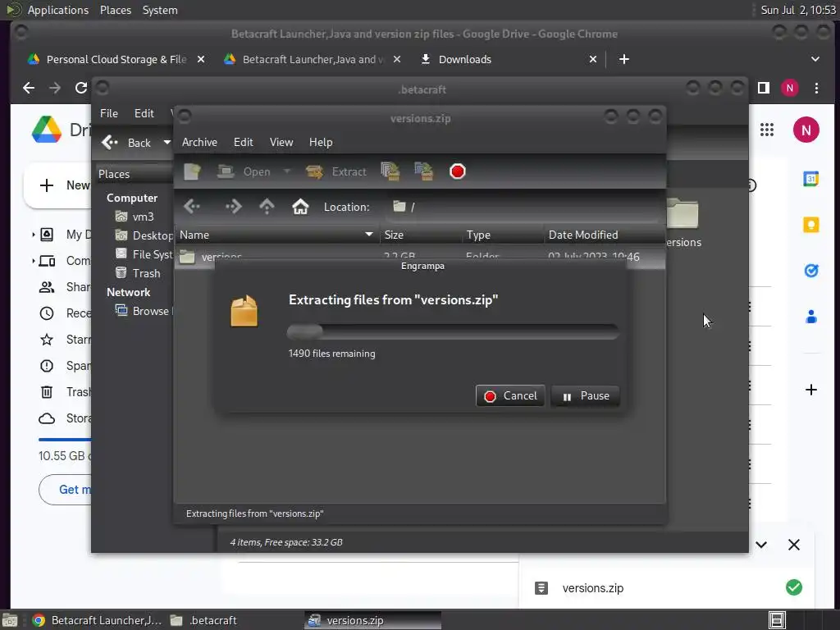
Task: Open Edit menu in .betacraft file manager
Action: tap(144, 113)
